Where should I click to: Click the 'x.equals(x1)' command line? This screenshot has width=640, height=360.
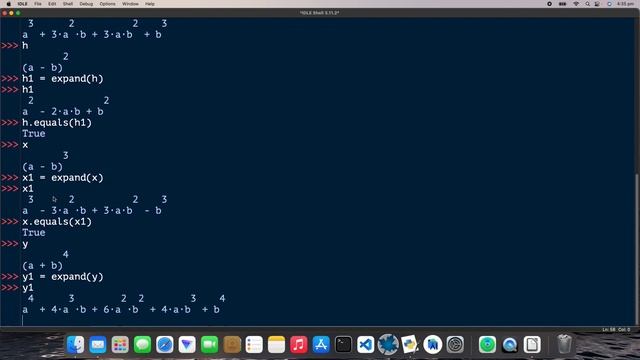click(57, 222)
